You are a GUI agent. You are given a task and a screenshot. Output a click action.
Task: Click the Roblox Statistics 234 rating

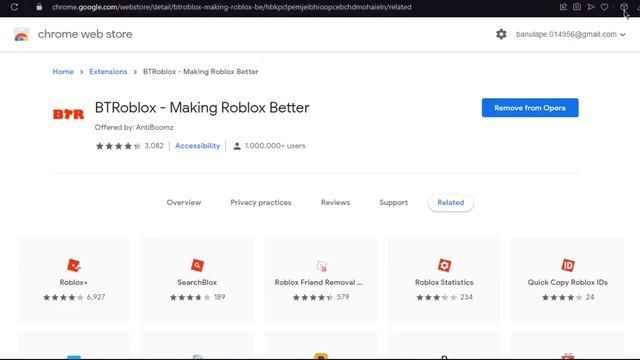tap(444, 297)
